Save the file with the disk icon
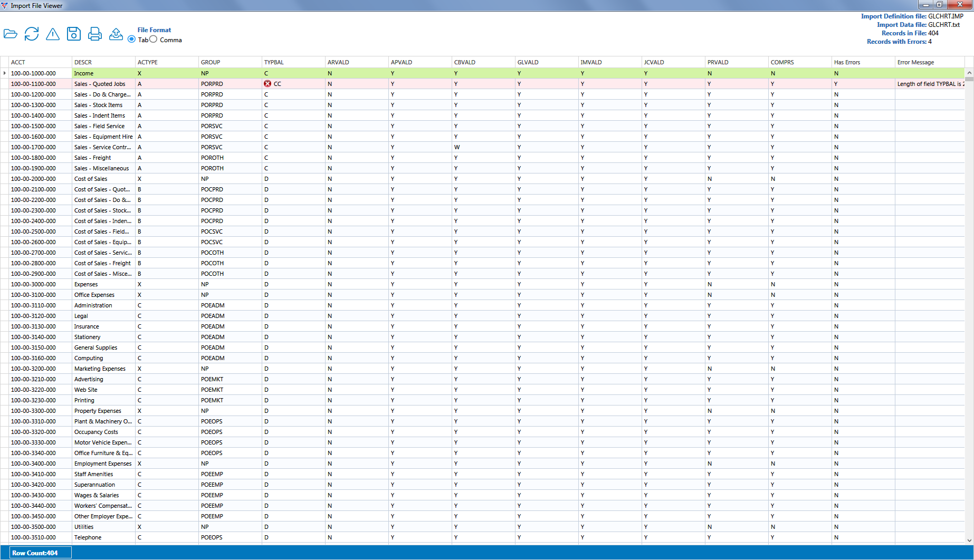 (74, 34)
